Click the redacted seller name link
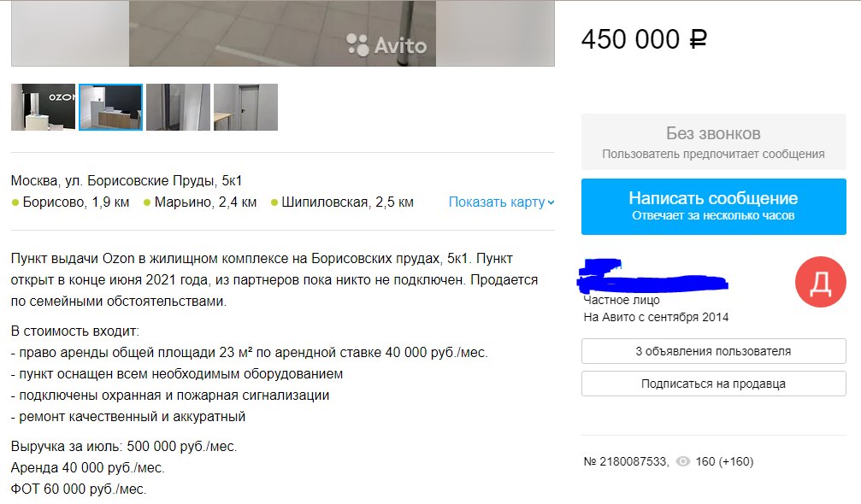Screen dimensions: 861x504 click(x=652, y=277)
